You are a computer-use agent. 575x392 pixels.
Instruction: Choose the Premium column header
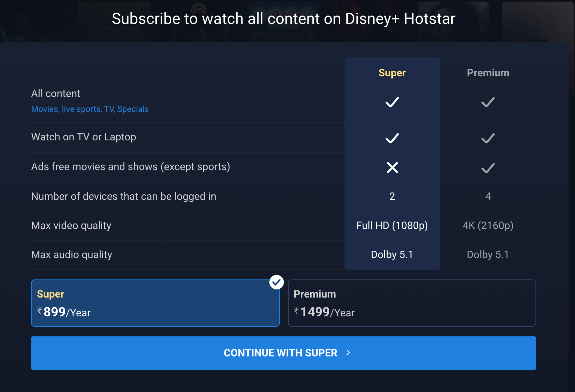(x=488, y=73)
